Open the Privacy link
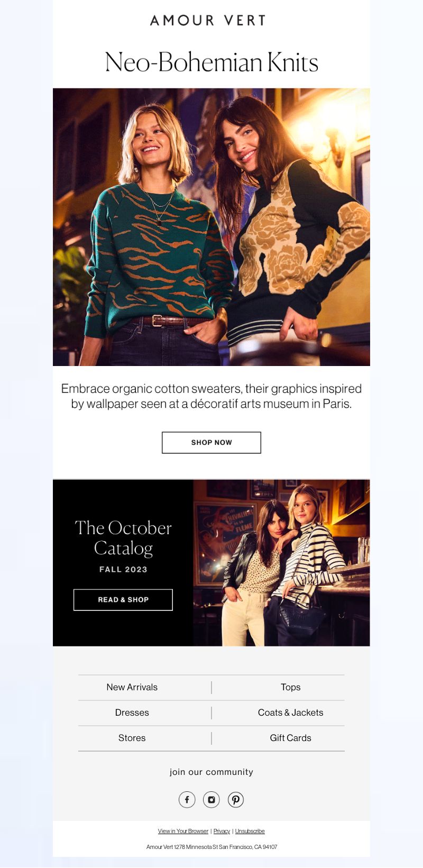The width and height of the screenshot is (423, 868). [x=222, y=831]
